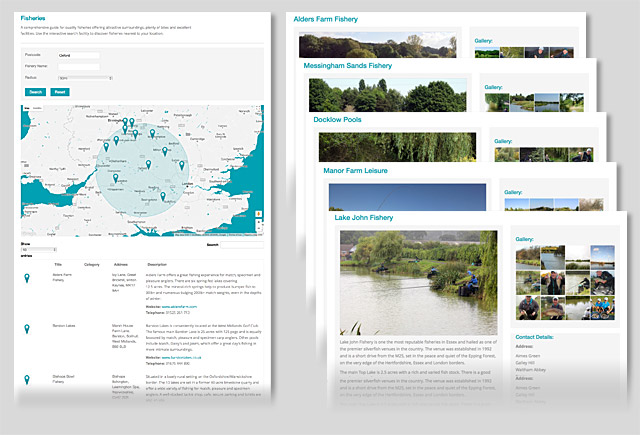
Task: Click the Fishery Name input field
Action: coord(79,66)
